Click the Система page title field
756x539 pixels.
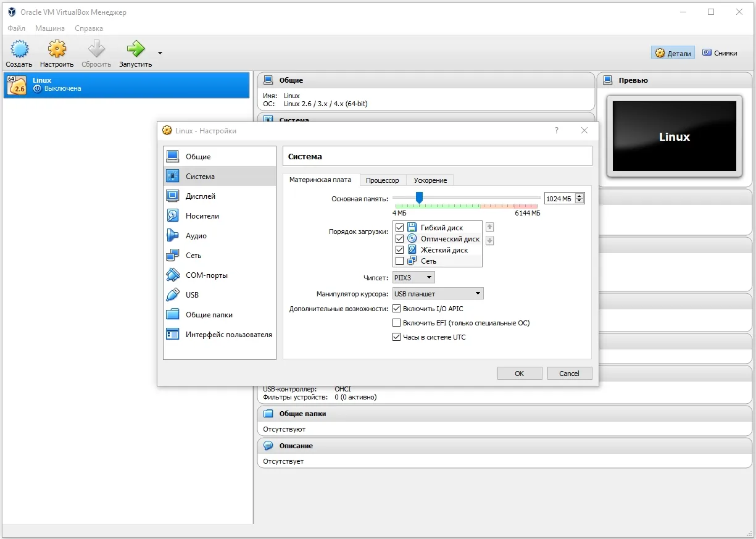click(438, 157)
